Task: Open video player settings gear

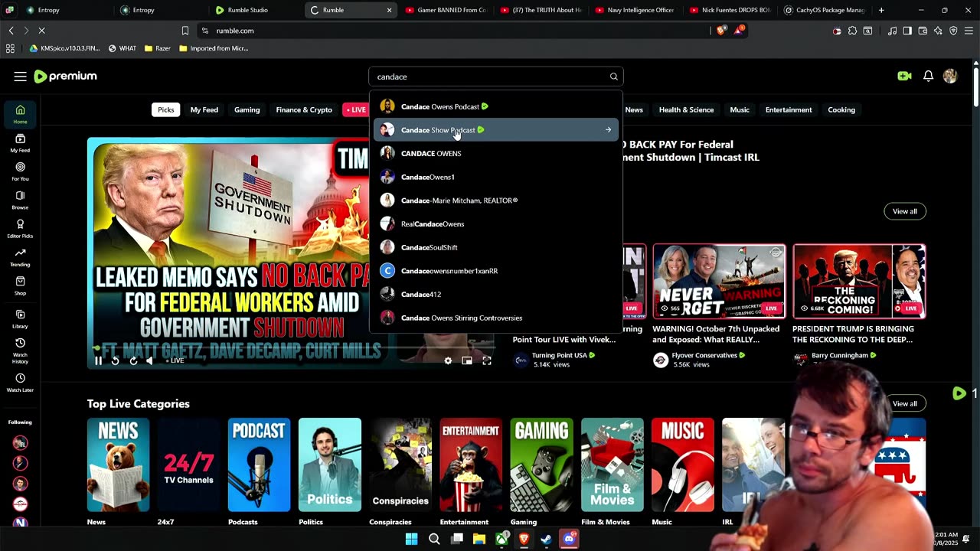Action: pyautogui.click(x=448, y=360)
